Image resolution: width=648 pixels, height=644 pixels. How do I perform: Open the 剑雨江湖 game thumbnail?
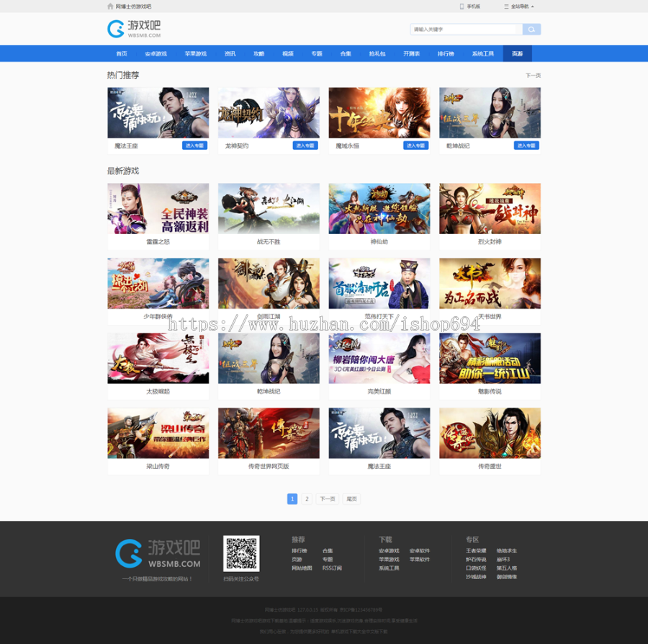point(269,283)
